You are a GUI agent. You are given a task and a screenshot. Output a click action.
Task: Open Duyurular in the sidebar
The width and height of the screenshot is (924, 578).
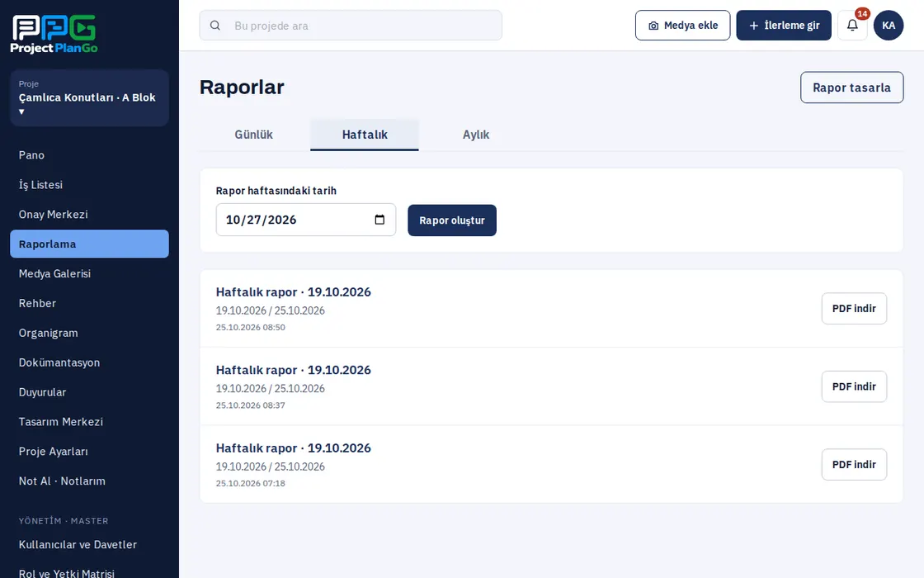pyautogui.click(x=90, y=392)
